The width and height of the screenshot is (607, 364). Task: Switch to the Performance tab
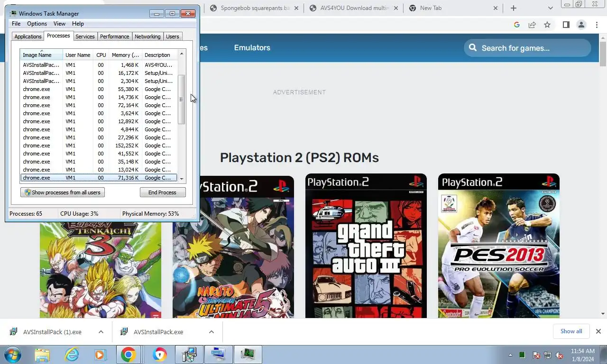[114, 36]
